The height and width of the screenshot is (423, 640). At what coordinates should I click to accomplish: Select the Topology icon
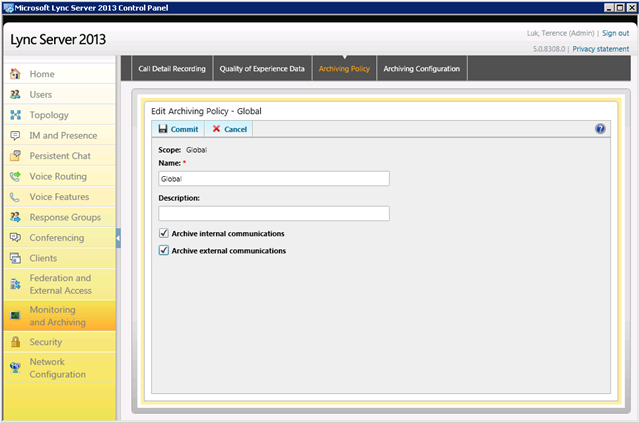pos(15,115)
